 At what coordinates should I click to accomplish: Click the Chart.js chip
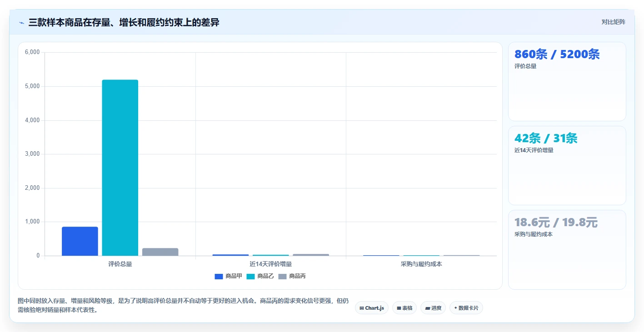tap(371, 308)
